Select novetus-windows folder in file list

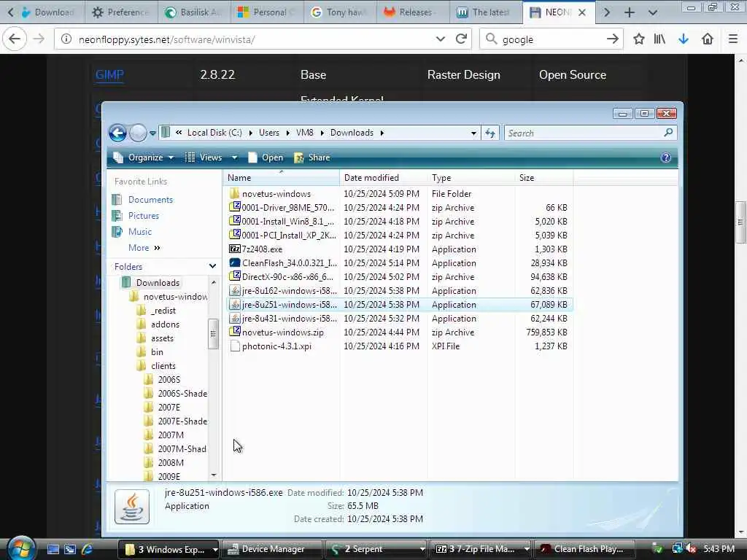(276, 194)
